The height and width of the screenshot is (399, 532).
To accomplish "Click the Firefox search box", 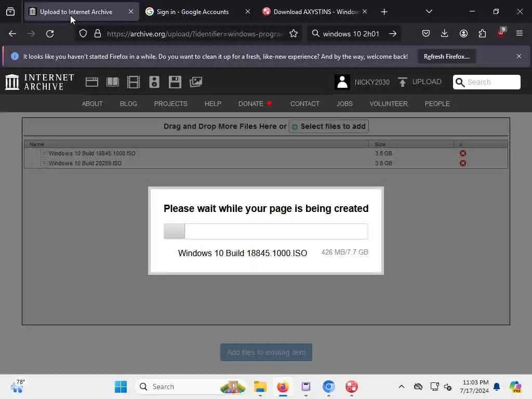I will [351, 34].
